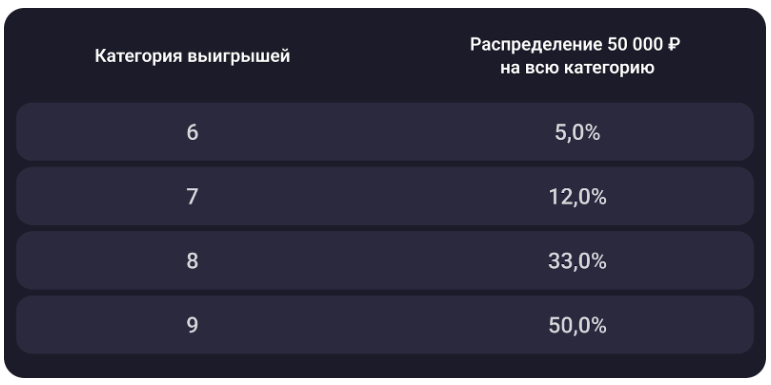This screenshot has height=385, width=771.
Task: Select the row for category 6
Action: [385, 132]
